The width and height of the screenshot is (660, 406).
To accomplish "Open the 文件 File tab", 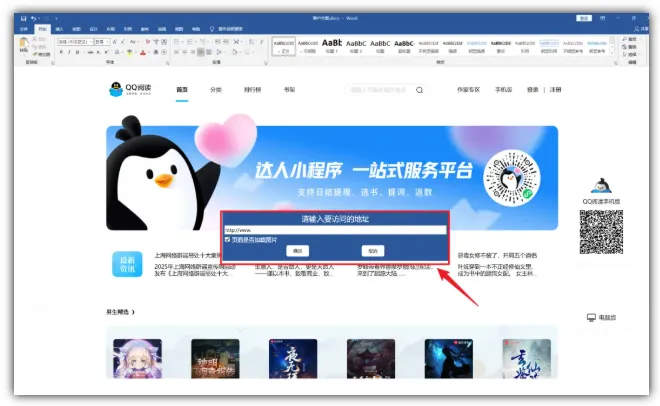I will (24, 29).
